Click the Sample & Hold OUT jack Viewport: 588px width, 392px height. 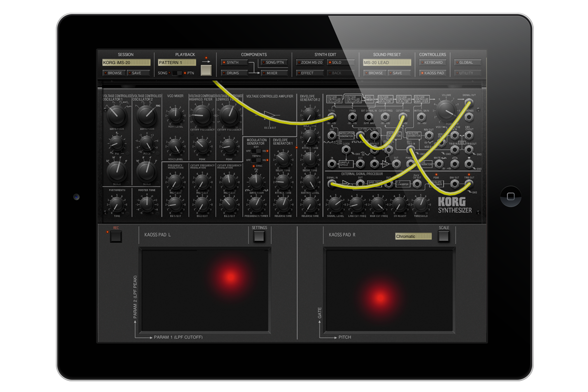(360, 164)
